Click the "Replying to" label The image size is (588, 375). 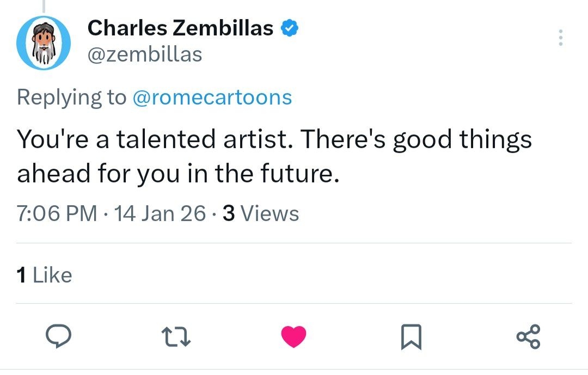click(x=71, y=97)
